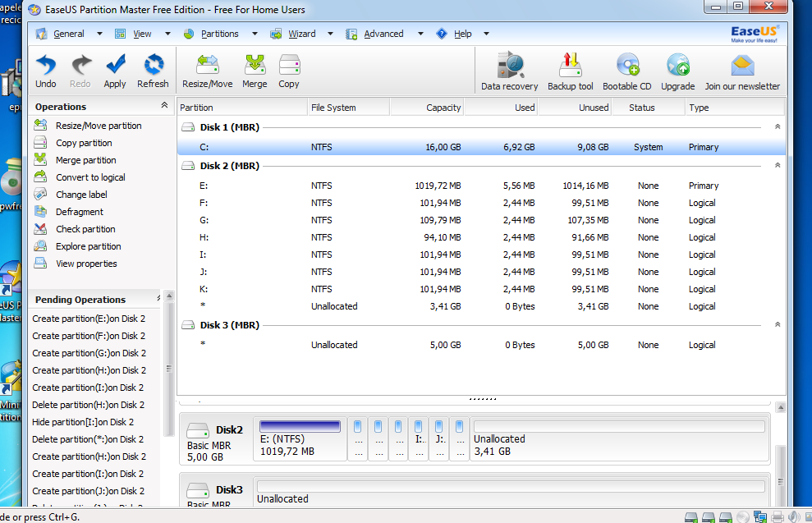812x523 pixels.
Task: Select the C: partition row
Action: click(482, 147)
